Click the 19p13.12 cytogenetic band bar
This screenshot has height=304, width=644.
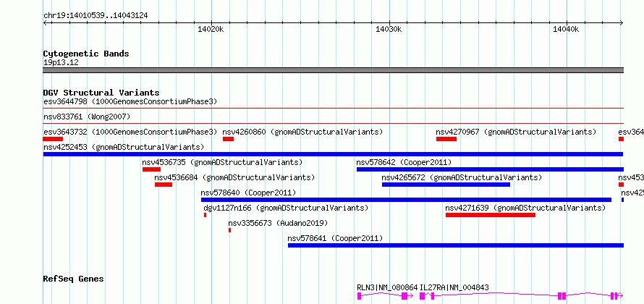coord(333,70)
